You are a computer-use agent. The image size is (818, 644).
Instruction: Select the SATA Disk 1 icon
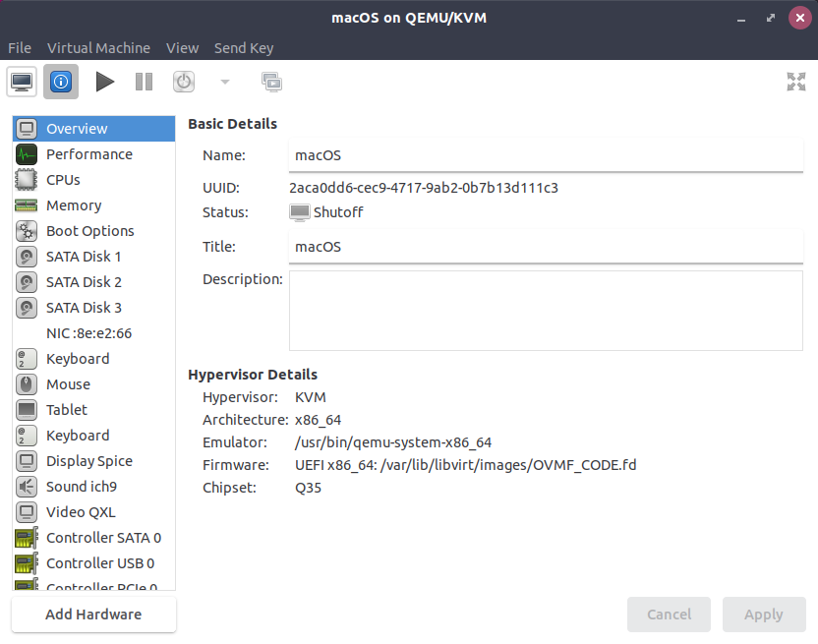coord(27,257)
